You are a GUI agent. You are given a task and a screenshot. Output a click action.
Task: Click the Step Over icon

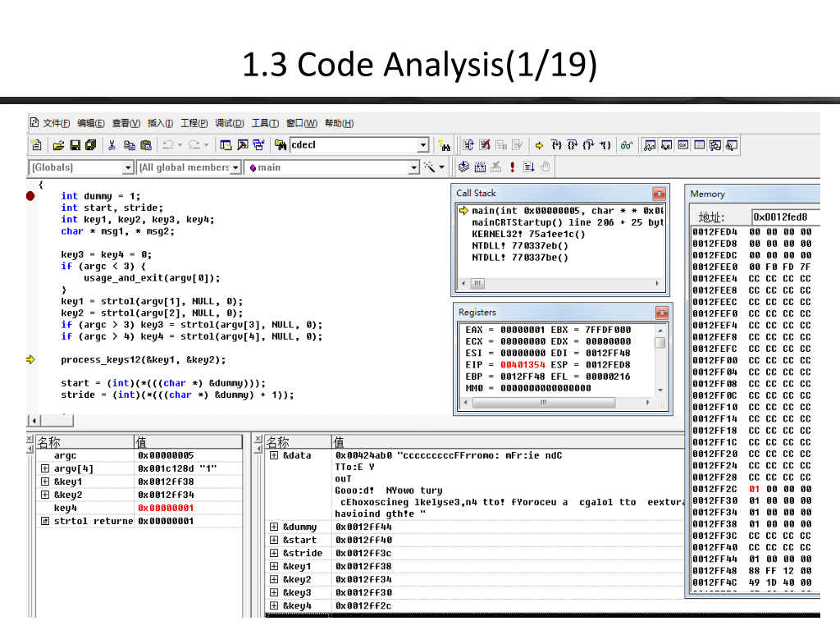point(573,145)
